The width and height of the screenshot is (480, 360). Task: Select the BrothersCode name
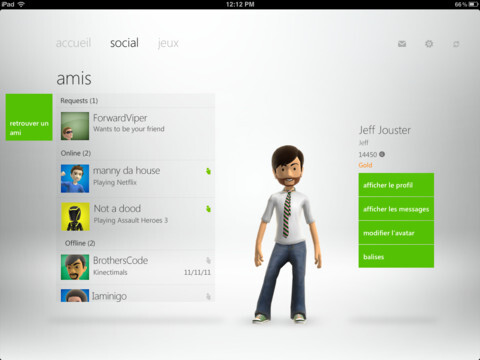click(120, 260)
